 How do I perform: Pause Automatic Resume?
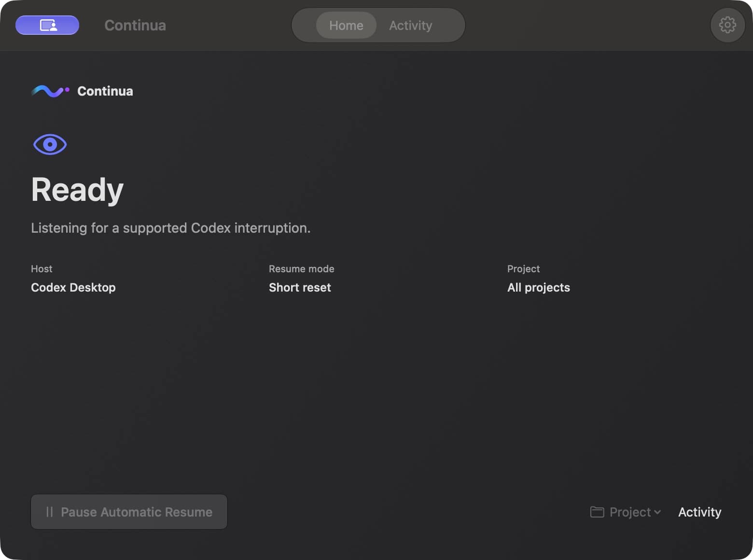129,512
